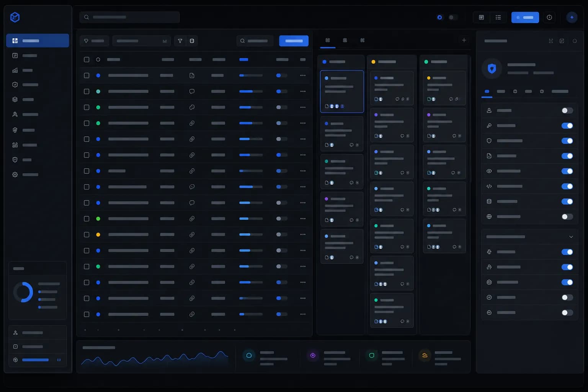Select the blue radio dot in top bar

pos(439,17)
